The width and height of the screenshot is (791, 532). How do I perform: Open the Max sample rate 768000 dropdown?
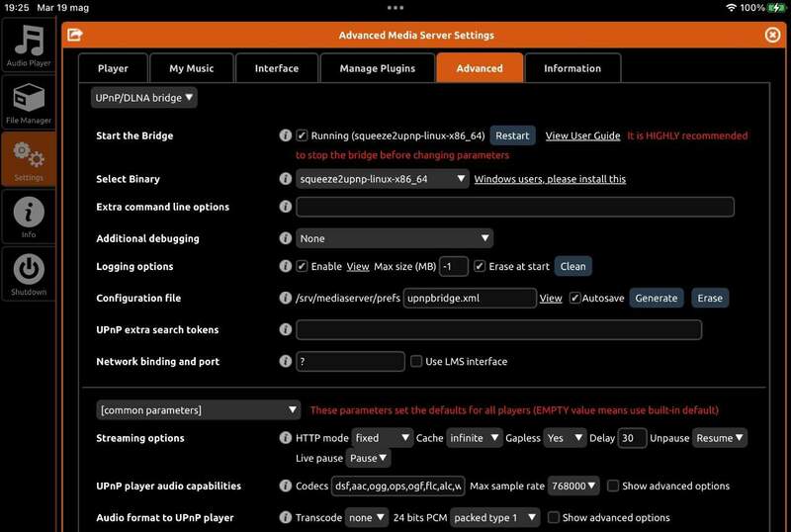click(x=573, y=486)
